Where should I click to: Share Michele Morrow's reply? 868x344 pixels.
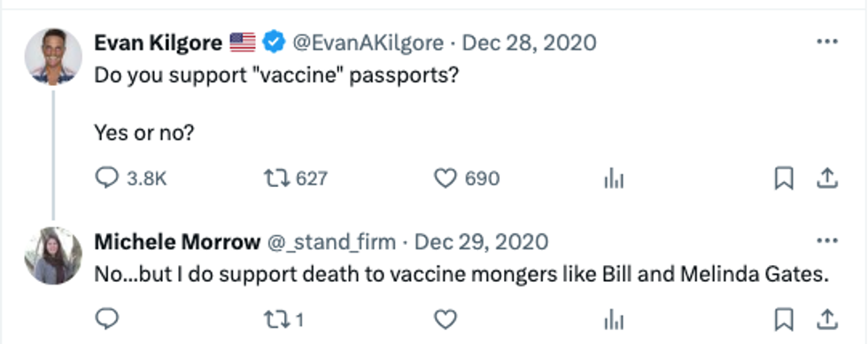tap(825, 320)
